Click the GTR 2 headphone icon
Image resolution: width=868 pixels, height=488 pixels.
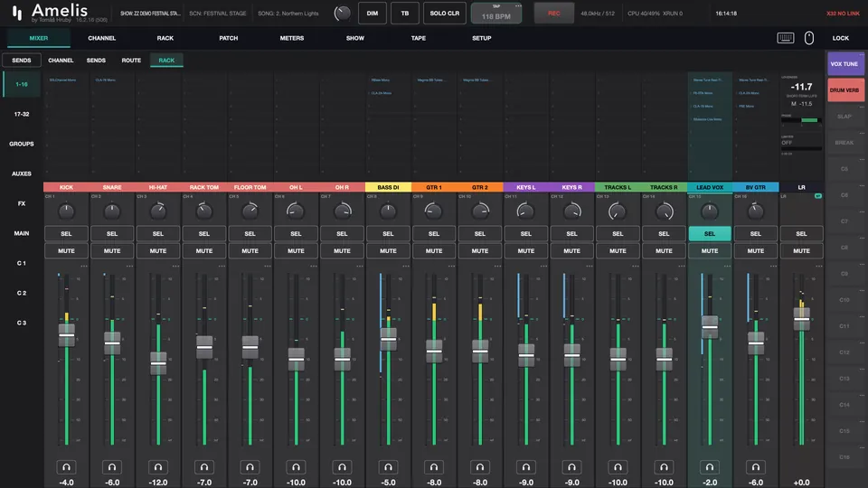point(480,467)
